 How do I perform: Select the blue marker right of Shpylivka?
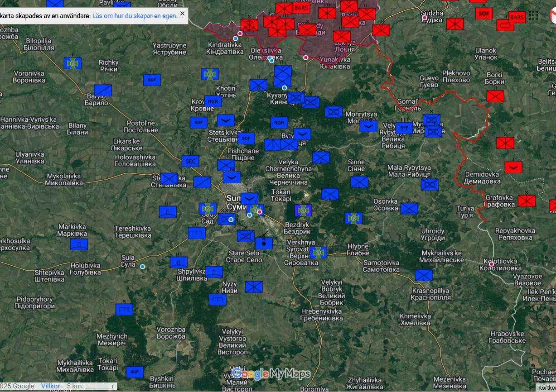click(214, 272)
